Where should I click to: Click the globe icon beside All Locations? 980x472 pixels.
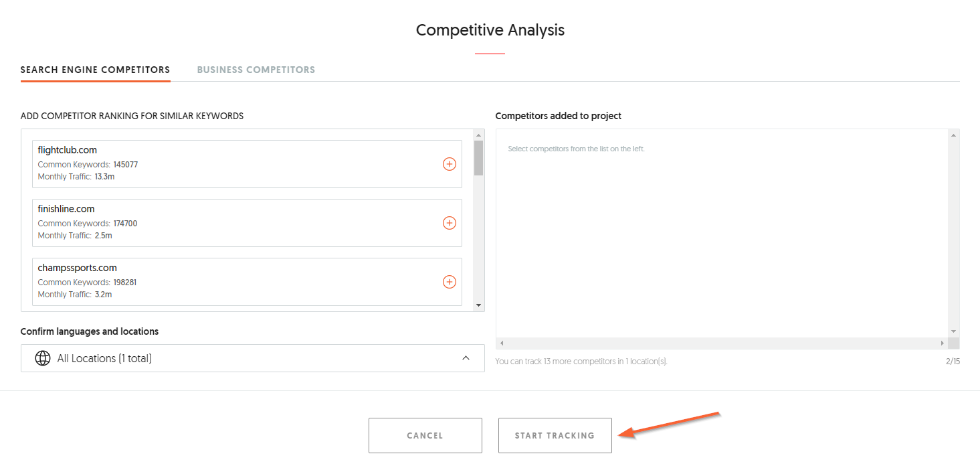pyautogui.click(x=43, y=358)
